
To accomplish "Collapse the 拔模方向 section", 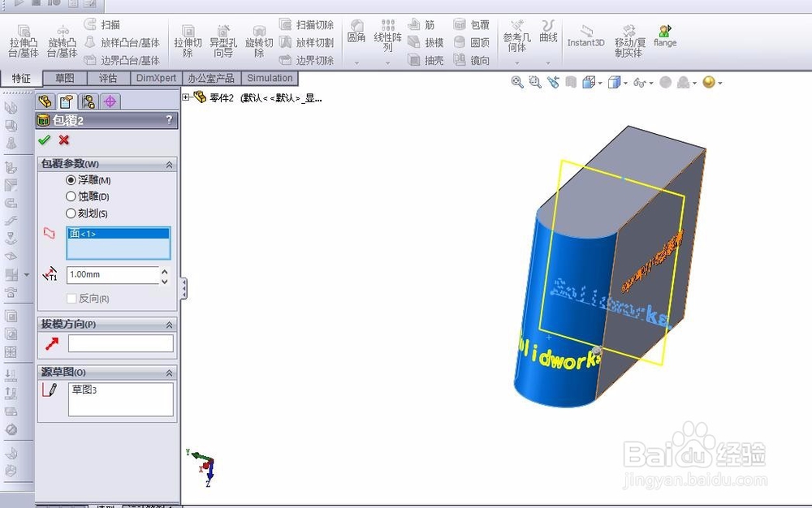I will click(169, 325).
